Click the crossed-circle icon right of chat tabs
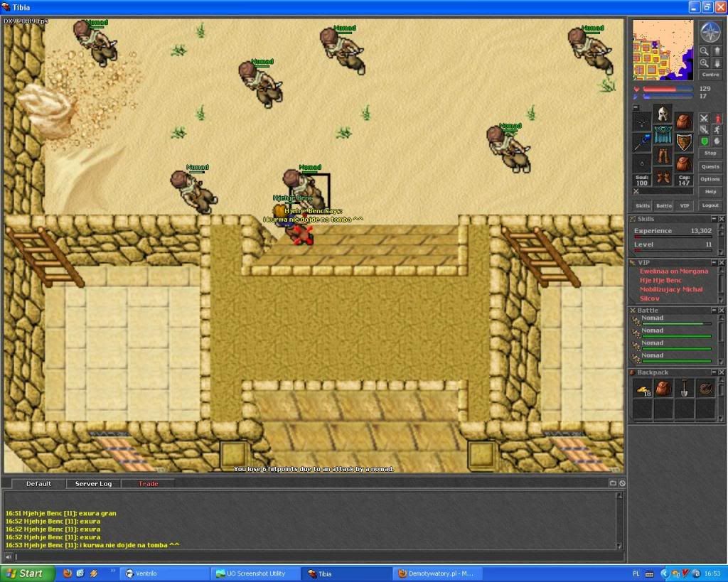Image resolution: width=728 pixels, height=582 pixels. (622, 483)
